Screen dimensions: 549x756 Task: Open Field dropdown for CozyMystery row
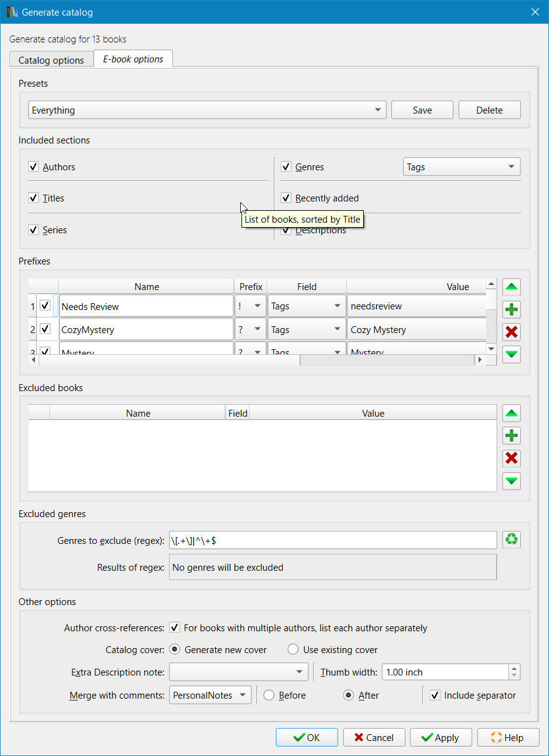point(306,329)
